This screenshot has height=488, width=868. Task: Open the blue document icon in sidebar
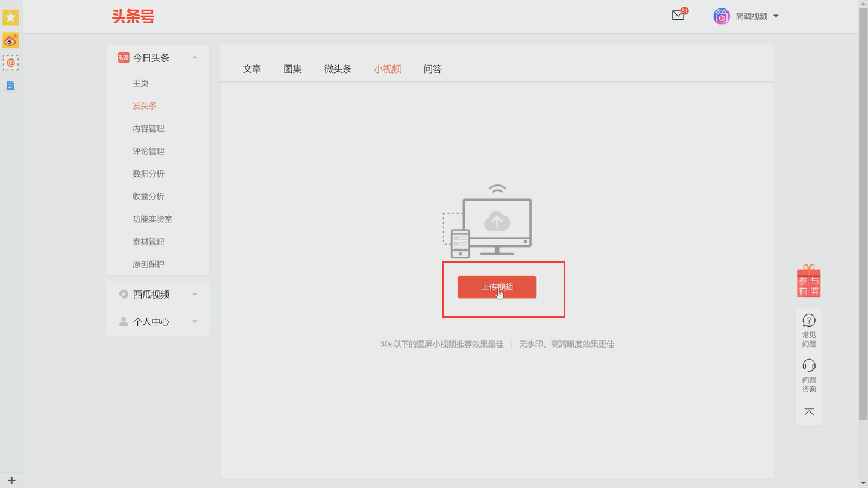[10, 86]
